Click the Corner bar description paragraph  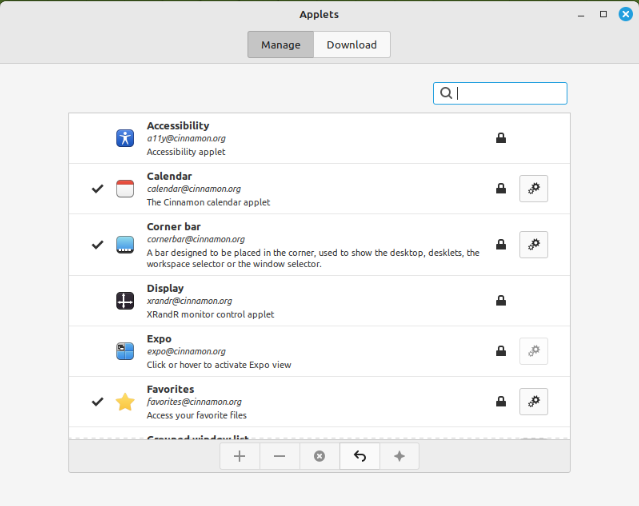tap(313, 258)
